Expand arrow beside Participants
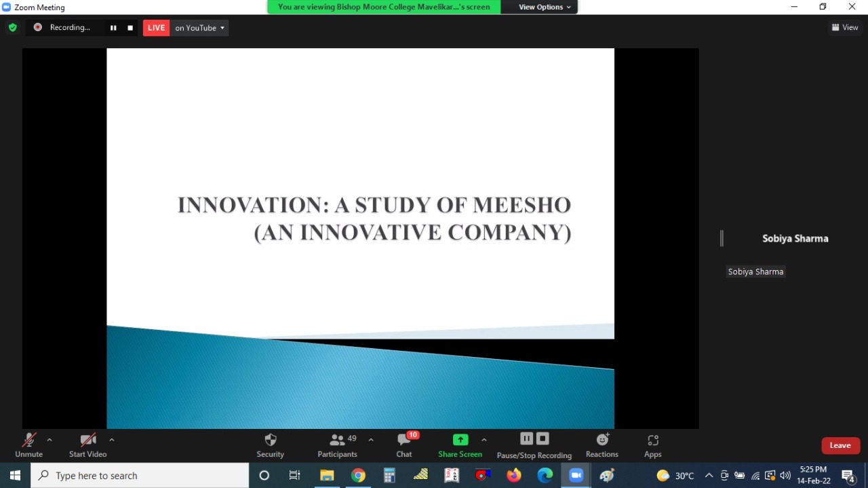 pos(371,440)
